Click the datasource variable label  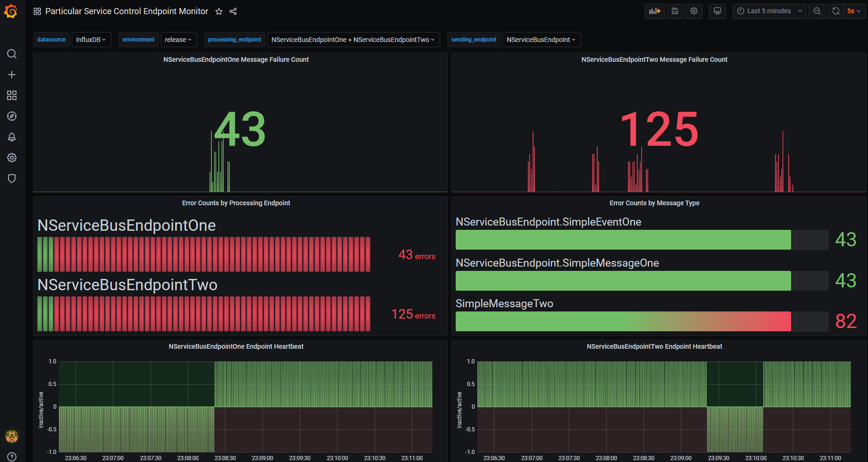51,40
